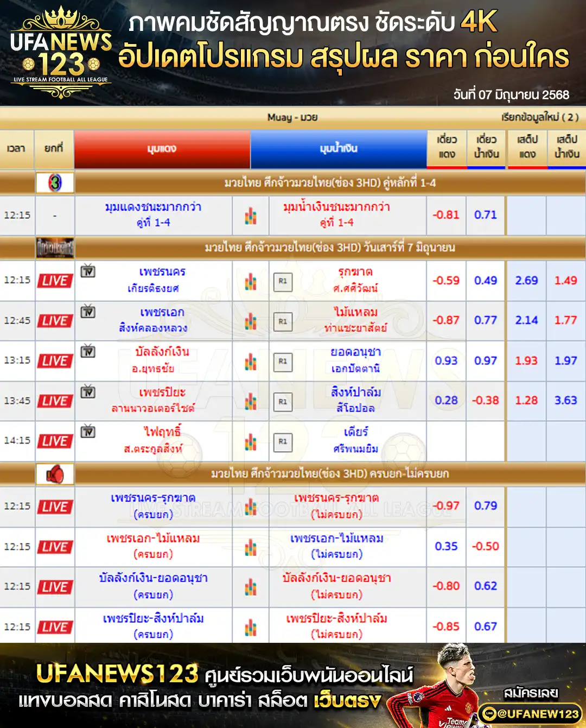This screenshot has width=586, height=728.
Task: Open stats chart icon in บัลลังก์เงิน-ยอดอนุชา ครบยก row
Action: [250, 587]
